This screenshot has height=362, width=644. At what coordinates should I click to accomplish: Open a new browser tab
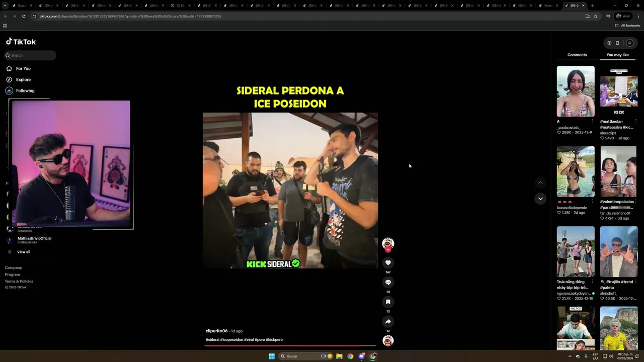[592, 6]
